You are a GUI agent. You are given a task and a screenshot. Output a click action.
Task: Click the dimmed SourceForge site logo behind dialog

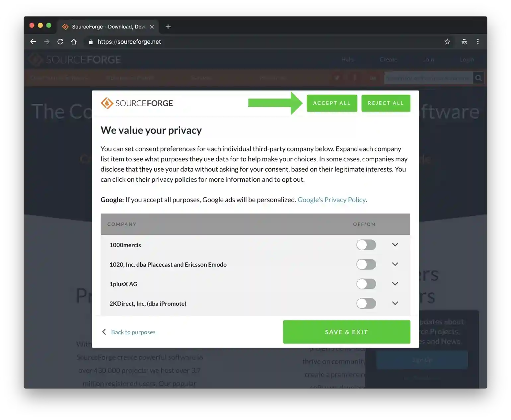tap(75, 60)
